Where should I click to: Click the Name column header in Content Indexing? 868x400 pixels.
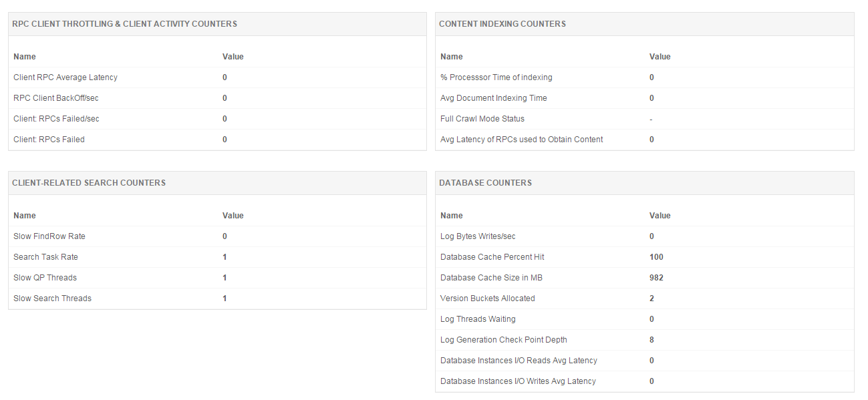[452, 57]
